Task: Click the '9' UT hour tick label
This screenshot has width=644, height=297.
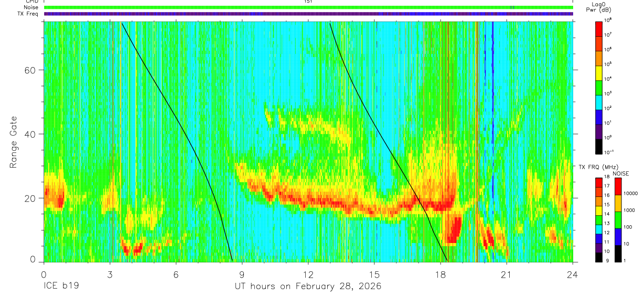Action: [242, 274]
